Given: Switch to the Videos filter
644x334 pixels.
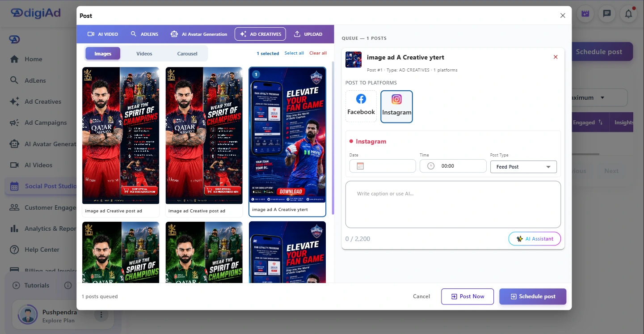Looking at the screenshot, I should [144, 54].
